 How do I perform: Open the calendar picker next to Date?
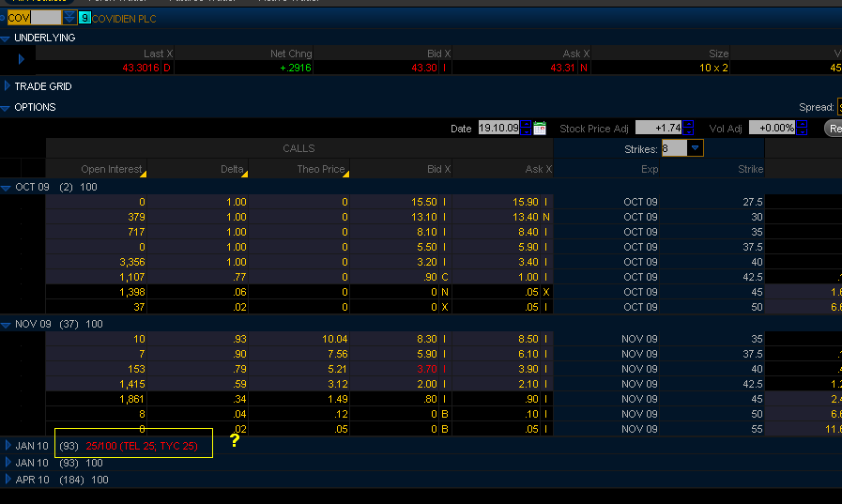540,129
